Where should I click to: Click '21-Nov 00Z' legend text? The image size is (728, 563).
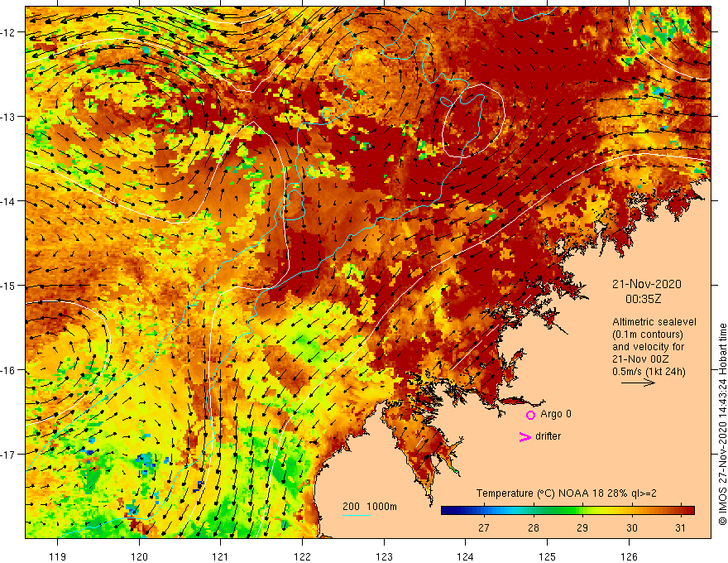coord(640,359)
